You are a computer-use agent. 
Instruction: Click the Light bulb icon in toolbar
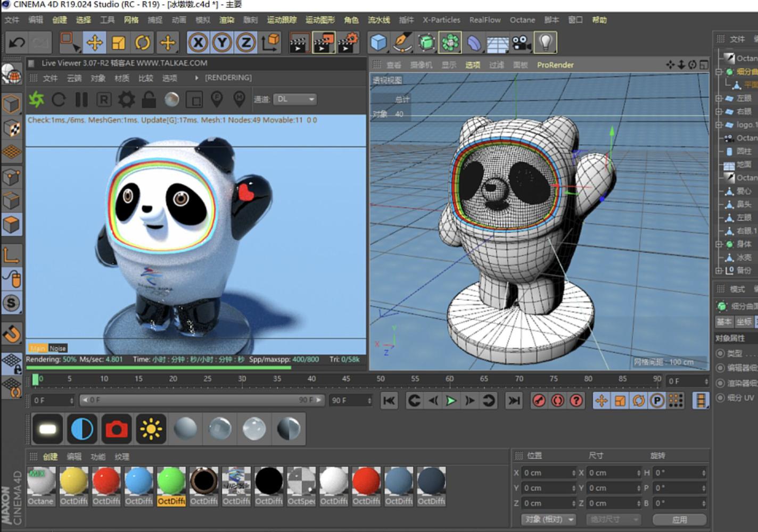click(x=546, y=42)
